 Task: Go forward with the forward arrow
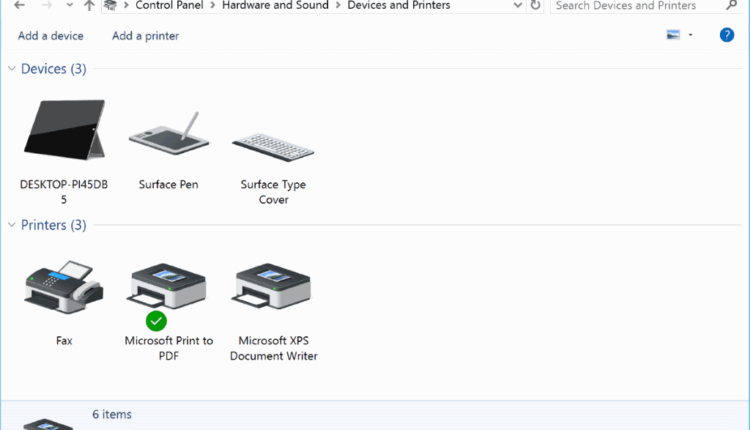(46, 6)
